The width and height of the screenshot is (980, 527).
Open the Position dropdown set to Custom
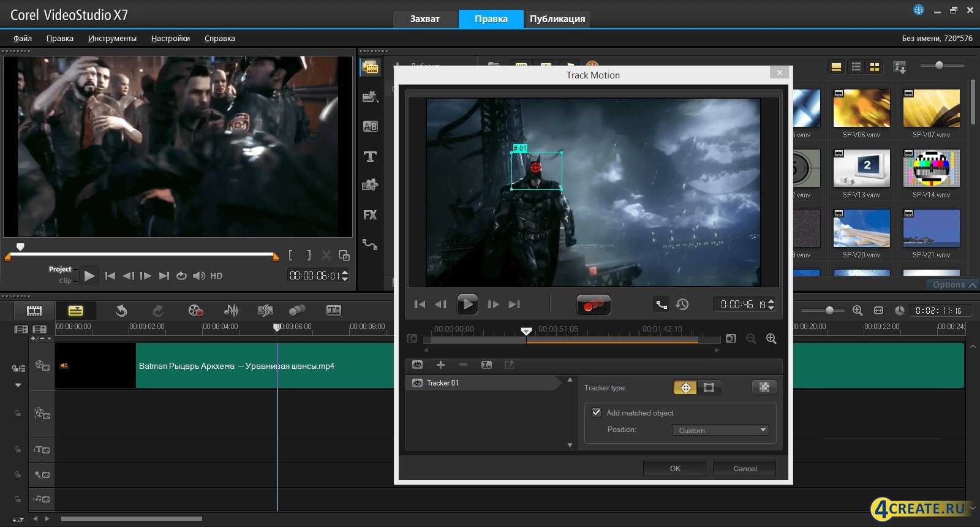tap(720, 430)
